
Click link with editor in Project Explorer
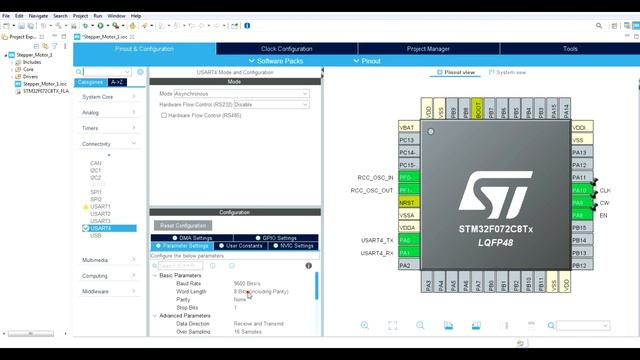pos(45,46)
